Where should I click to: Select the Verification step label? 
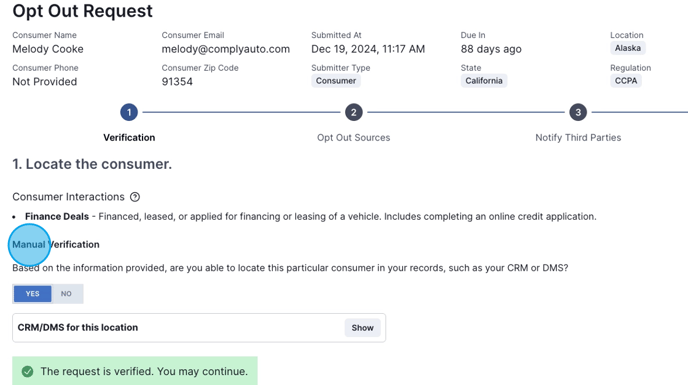pos(129,137)
